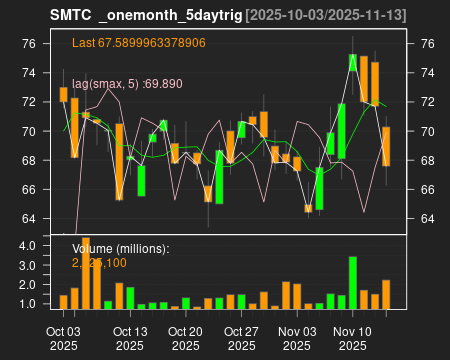Click the last orange volume bar on the right

click(386, 294)
